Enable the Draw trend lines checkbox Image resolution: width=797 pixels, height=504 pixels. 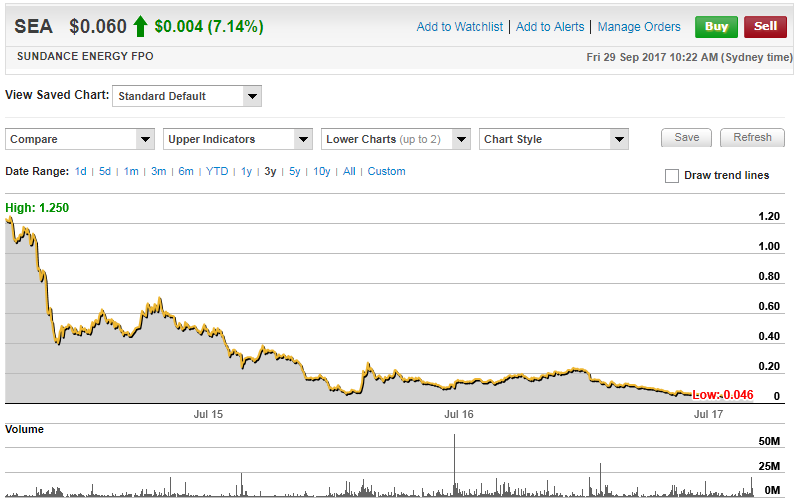coord(672,176)
